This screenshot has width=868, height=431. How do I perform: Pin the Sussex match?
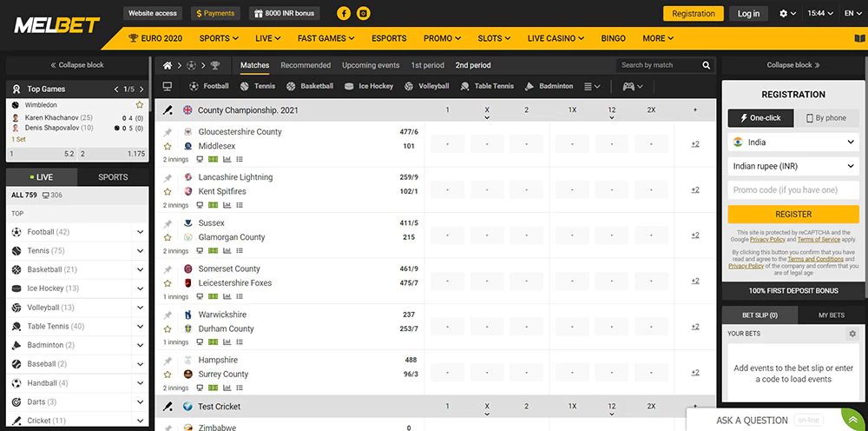point(168,223)
